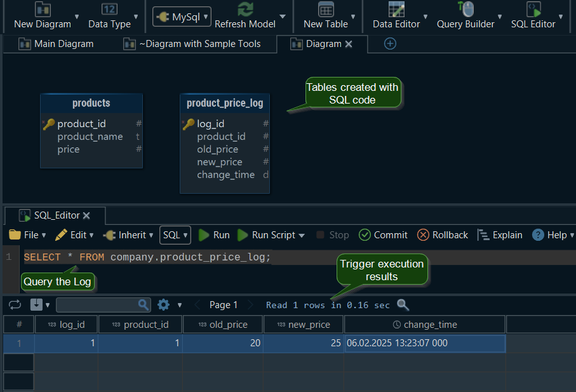The image size is (576, 392).
Task: Open the Help menu
Action: (553, 235)
